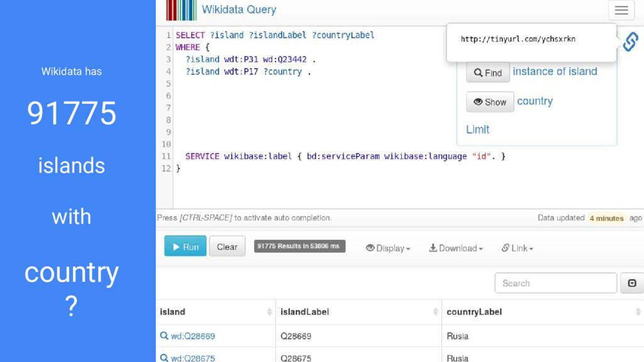The image size is (644, 362).
Task: Clear the query editor
Action: click(x=227, y=246)
